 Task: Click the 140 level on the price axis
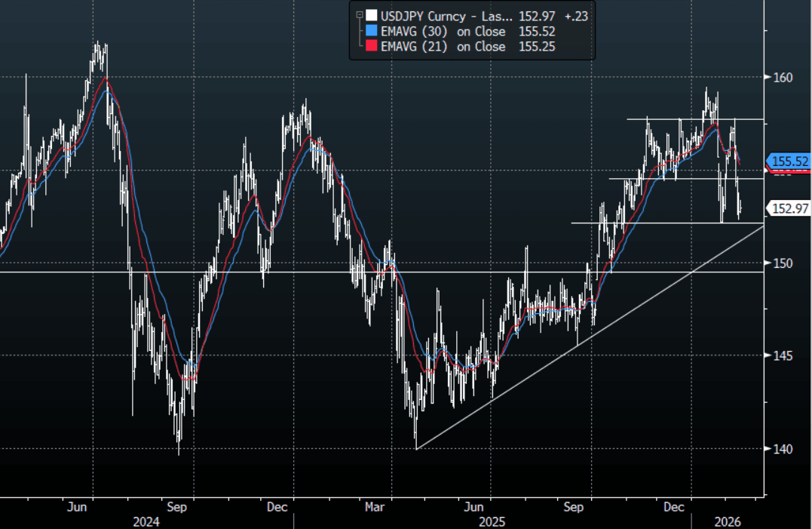pyautogui.click(x=783, y=448)
